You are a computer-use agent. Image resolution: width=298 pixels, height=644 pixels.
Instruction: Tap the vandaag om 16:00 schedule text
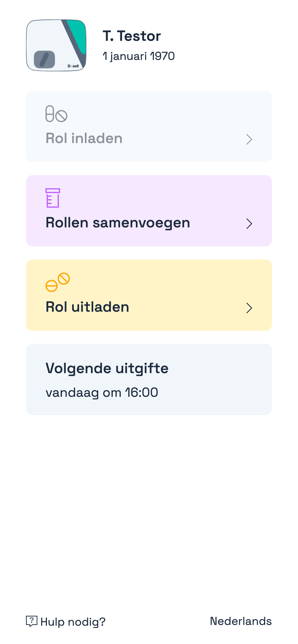click(102, 393)
